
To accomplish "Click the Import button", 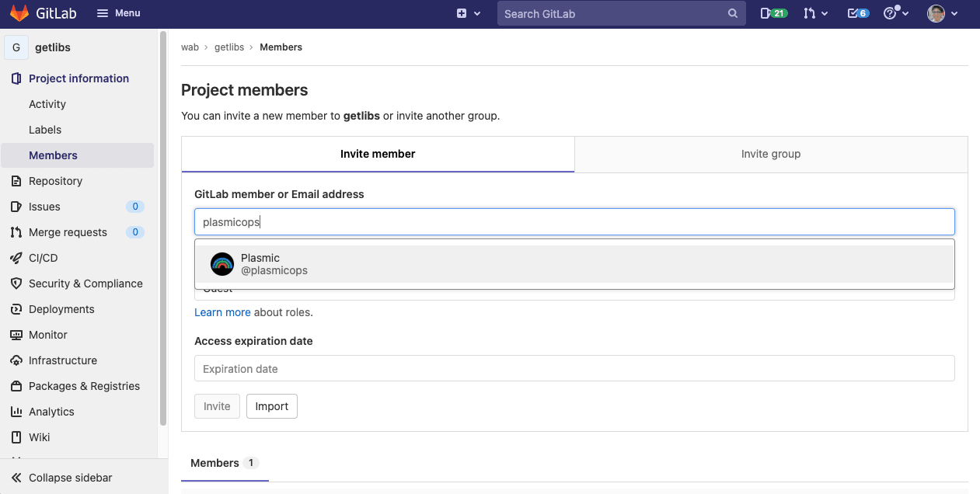I will 272,406.
